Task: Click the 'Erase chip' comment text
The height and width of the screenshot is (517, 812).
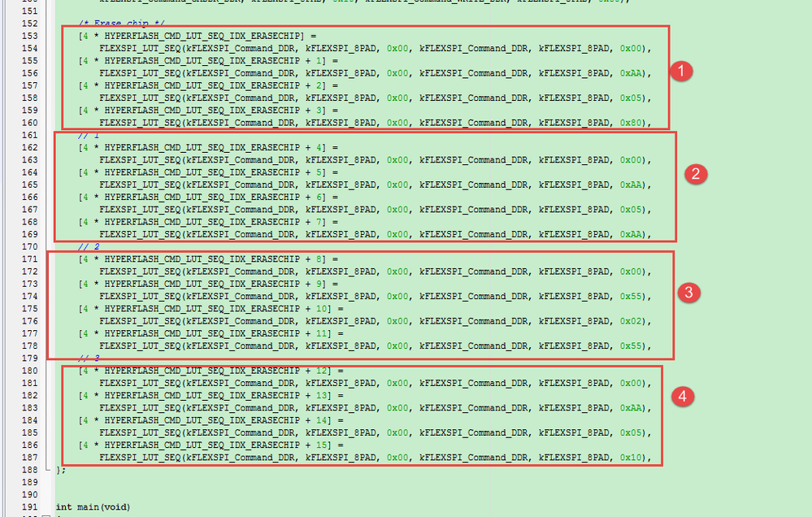Action: (124, 24)
